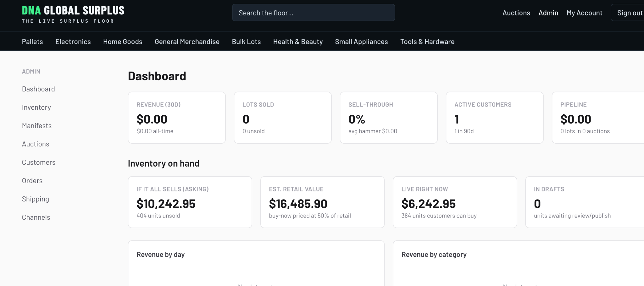Click the Lots Sold card
Viewport: 644px width, 286px height.
[283, 118]
